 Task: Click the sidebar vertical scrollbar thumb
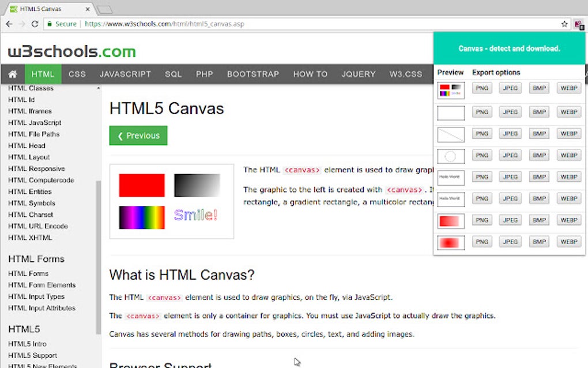tap(98, 257)
